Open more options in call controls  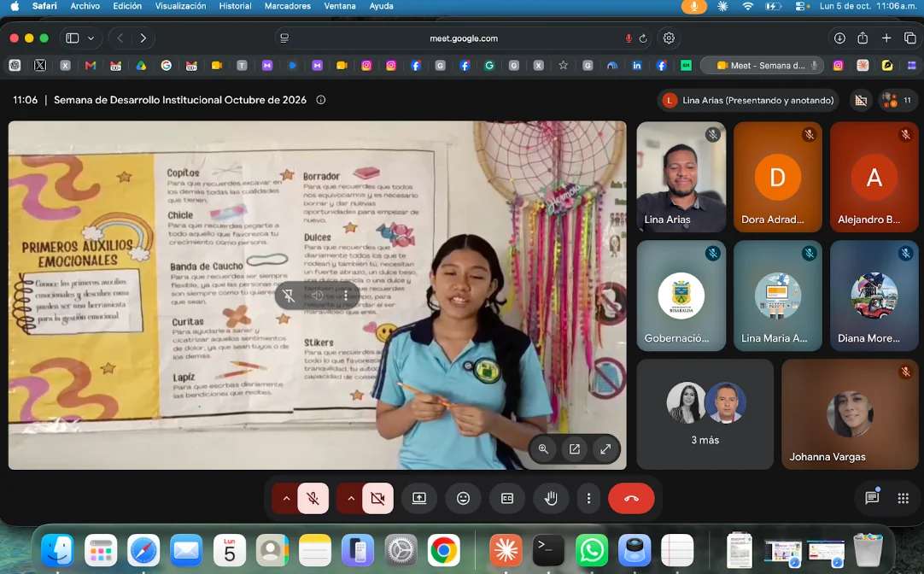[x=588, y=499]
